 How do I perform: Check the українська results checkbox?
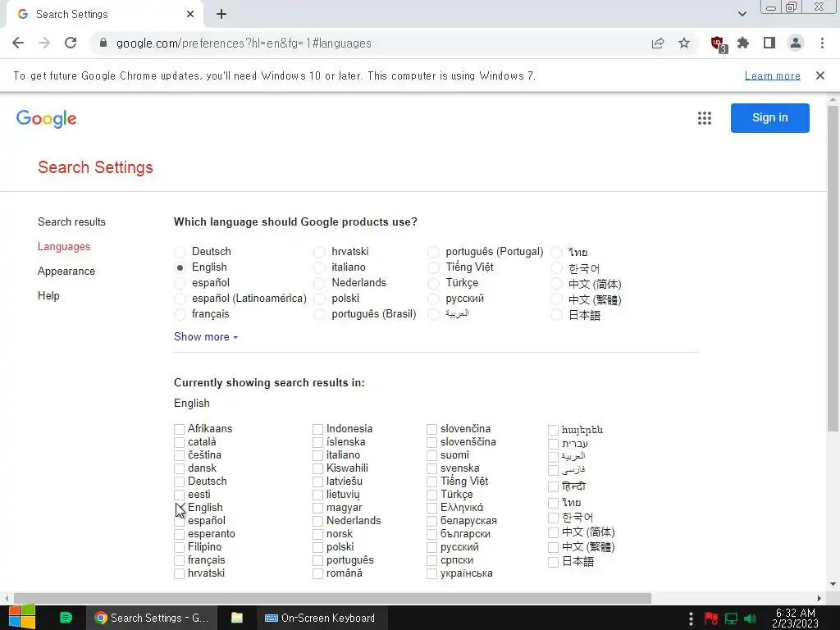(431, 573)
